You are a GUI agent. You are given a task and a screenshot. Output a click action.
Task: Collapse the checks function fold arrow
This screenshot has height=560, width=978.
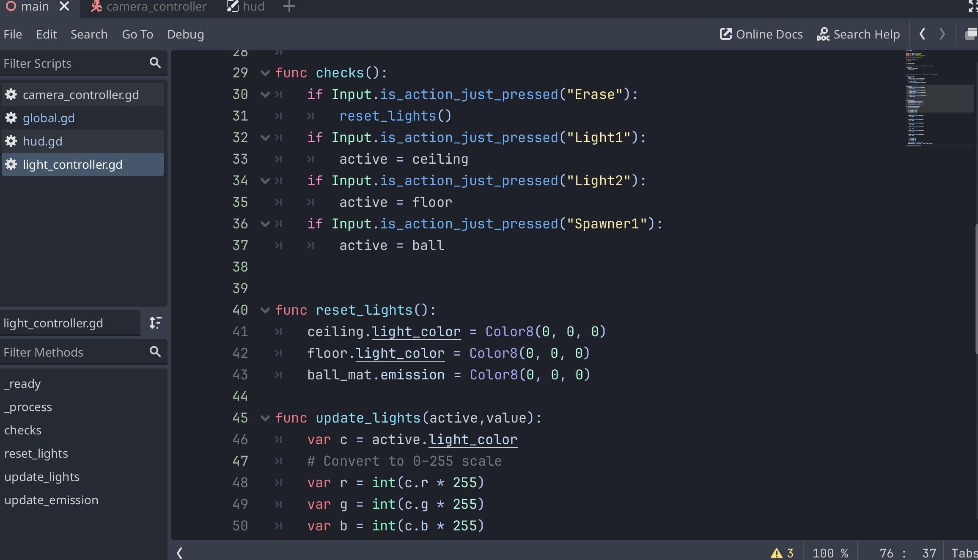coord(265,73)
